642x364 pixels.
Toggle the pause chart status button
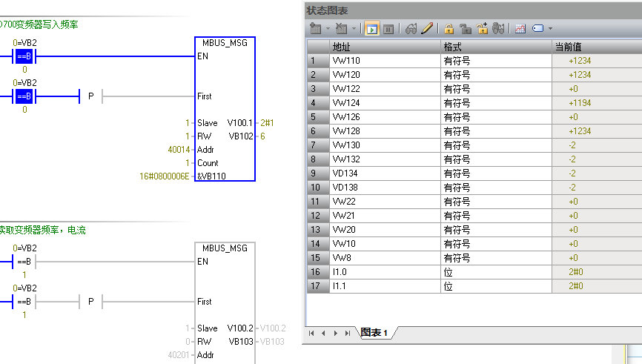[388, 29]
